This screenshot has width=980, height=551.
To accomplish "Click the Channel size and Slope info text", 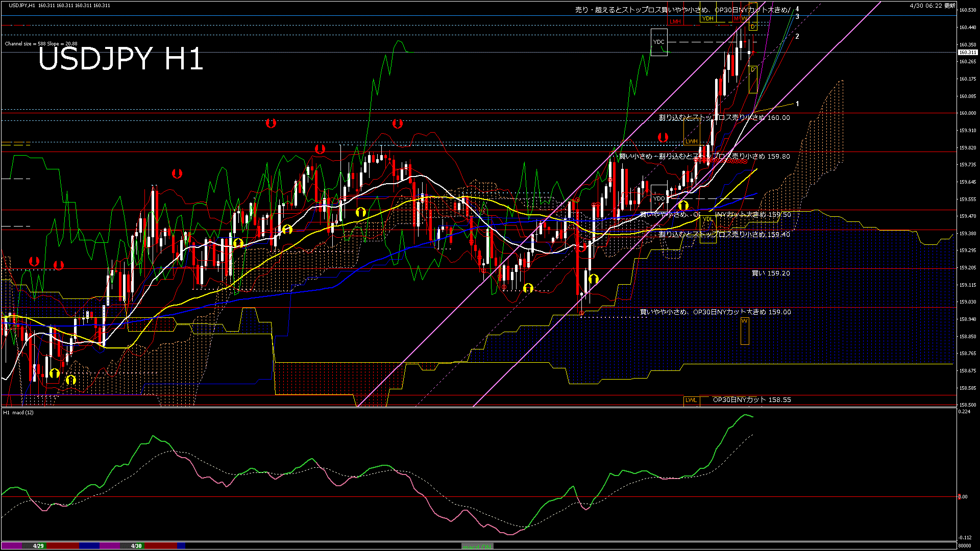I will point(41,44).
